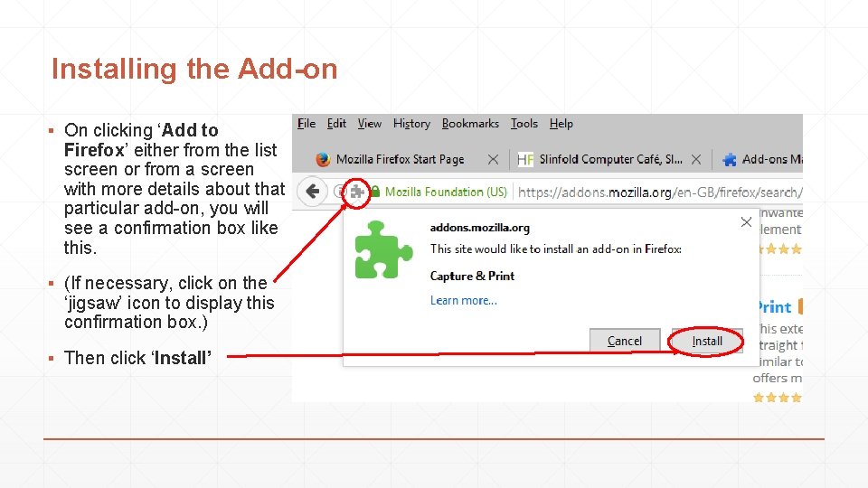868x488 pixels.
Task: Click the blue puzzle icon on the Add-ons tab
Action: (x=730, y=159)
